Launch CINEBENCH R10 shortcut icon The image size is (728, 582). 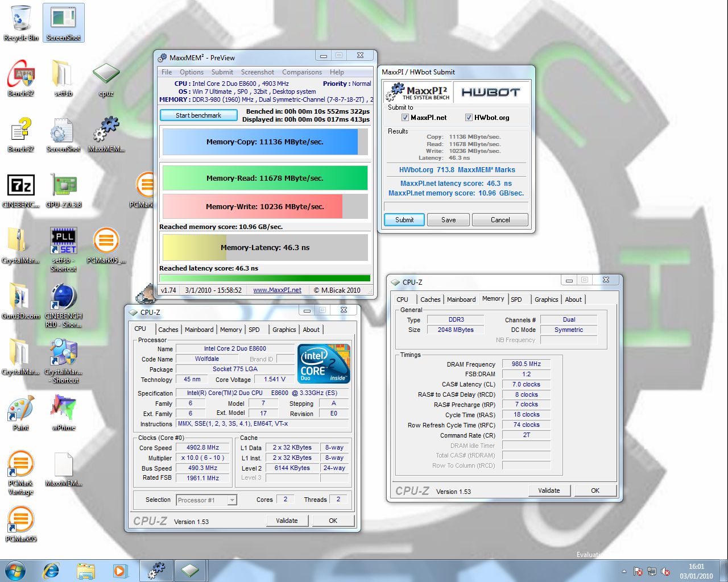coord(63,305)
